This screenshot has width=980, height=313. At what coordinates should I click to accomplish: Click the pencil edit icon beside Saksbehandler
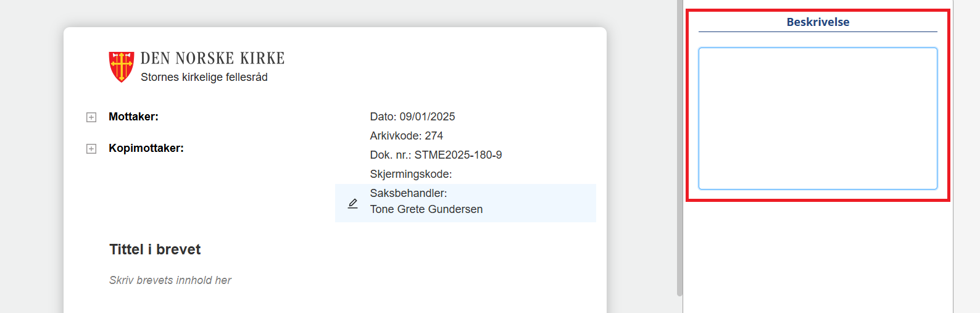click(353, 203)
